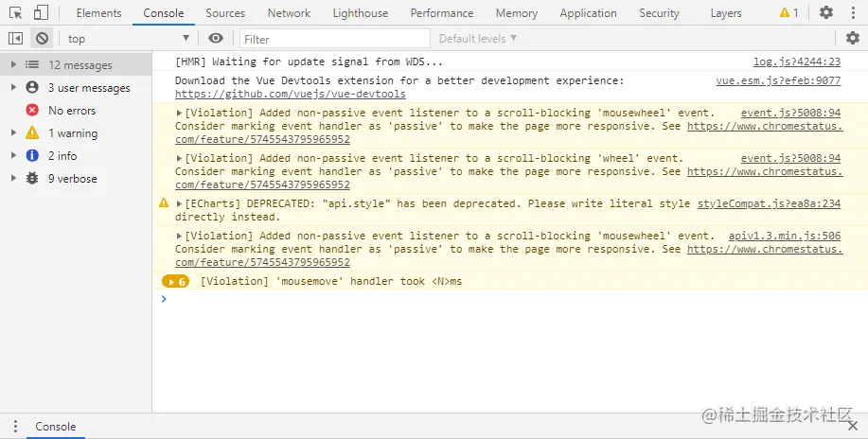Viewport: 868px width, 439px height.
Task: Select the No errors sidebar row
Action: coord(76,110)
